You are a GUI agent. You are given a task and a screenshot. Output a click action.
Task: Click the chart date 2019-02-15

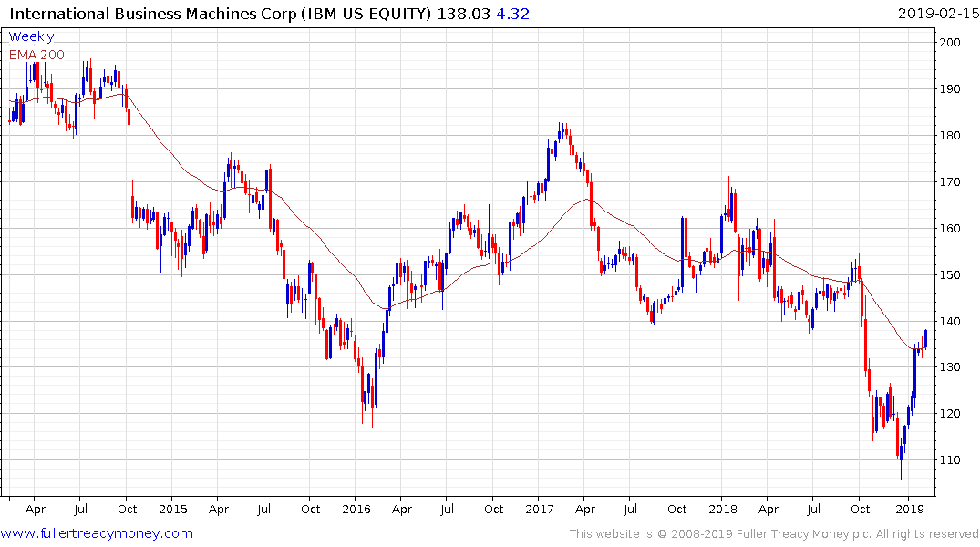938,14
